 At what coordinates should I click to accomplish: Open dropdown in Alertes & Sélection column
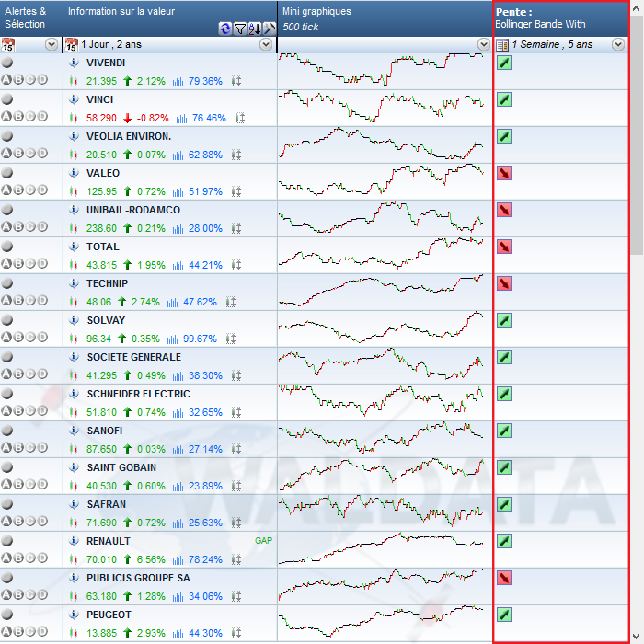pos(52,44)
